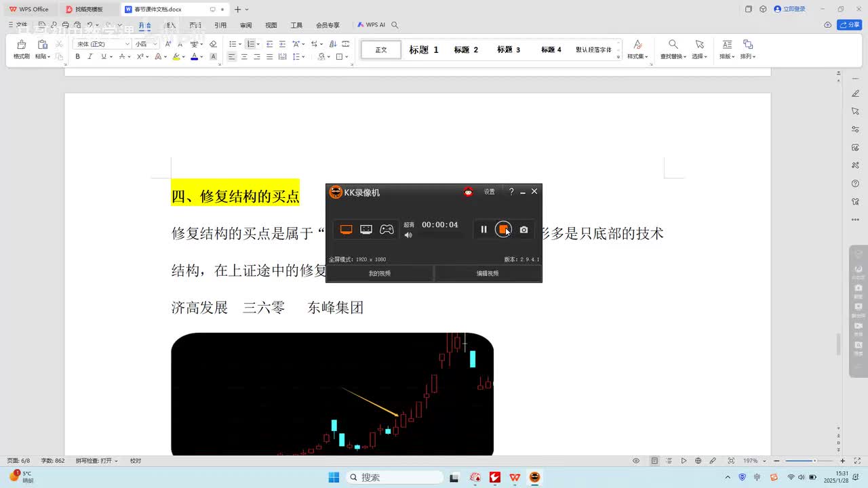Click the increase indent icon
Viewport: 868px width, 488px height.
(282, 44)
